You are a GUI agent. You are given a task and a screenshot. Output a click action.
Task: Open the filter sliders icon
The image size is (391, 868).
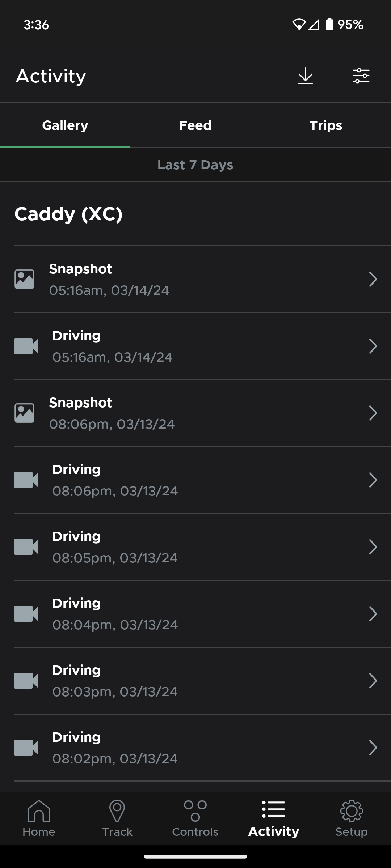pos(361,76)
